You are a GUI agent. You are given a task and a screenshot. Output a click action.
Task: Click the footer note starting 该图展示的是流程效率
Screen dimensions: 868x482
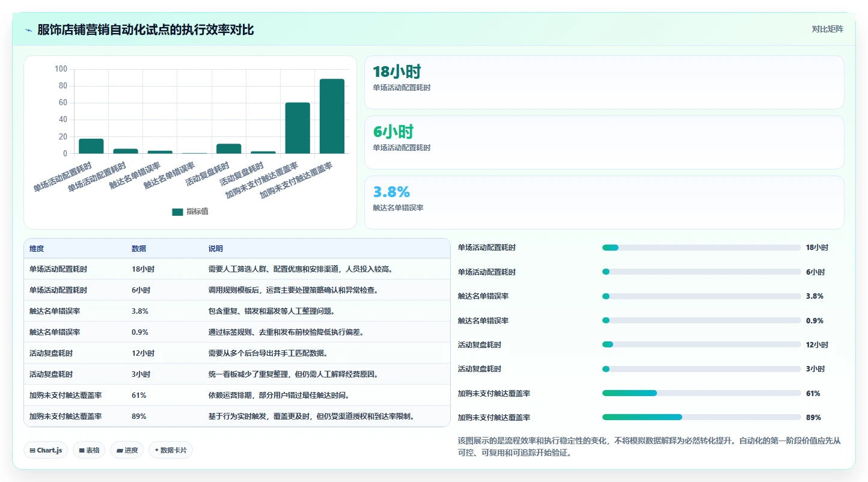[x=649, y=447]
